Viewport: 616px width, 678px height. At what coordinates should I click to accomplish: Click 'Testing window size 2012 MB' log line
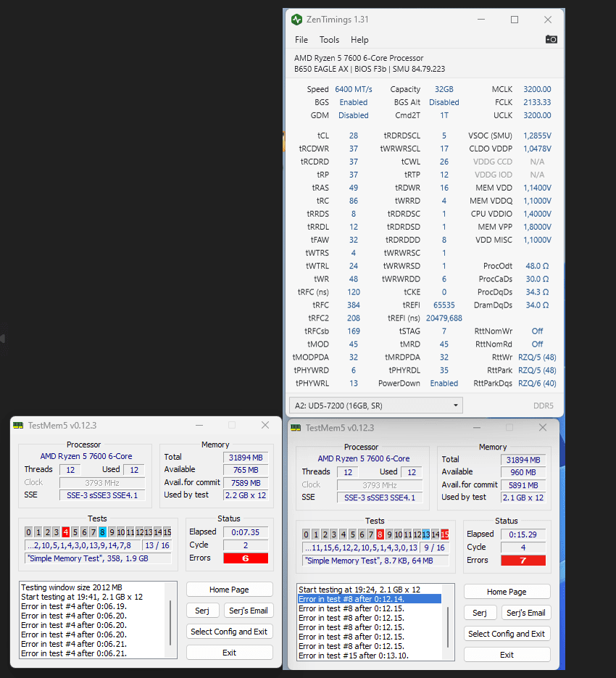coord(72,587)
